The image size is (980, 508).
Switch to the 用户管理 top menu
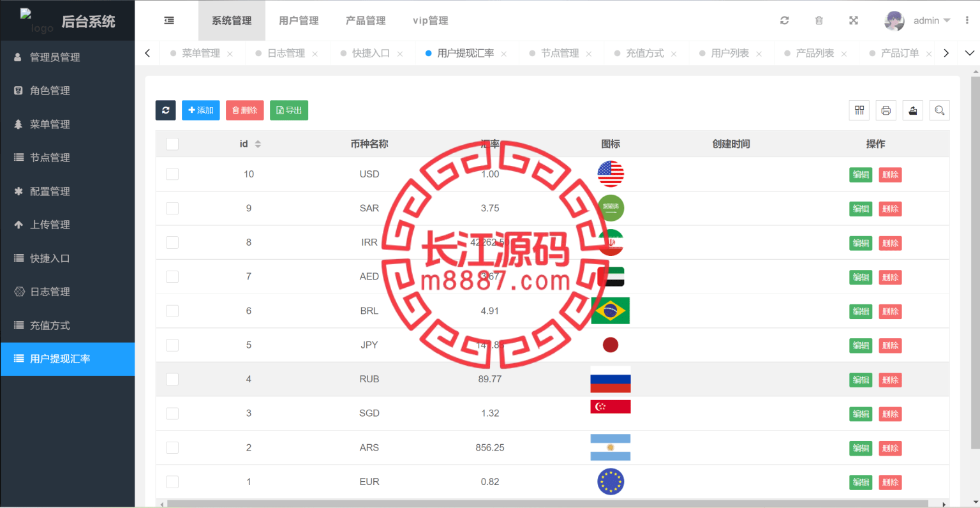[299, 20]
